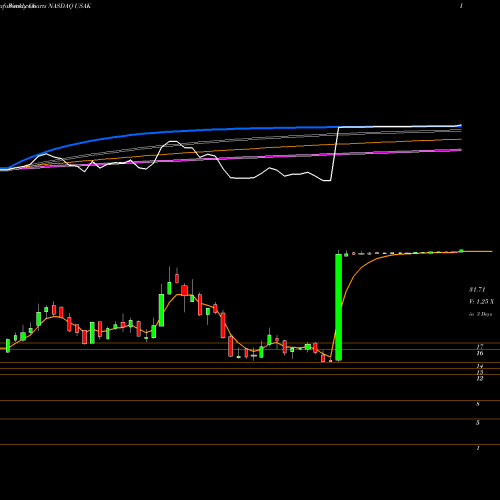Image resolution: width=500 pixels, height=500 pixels.
Task: Click the price level label 12
Action: pos(480,379)
